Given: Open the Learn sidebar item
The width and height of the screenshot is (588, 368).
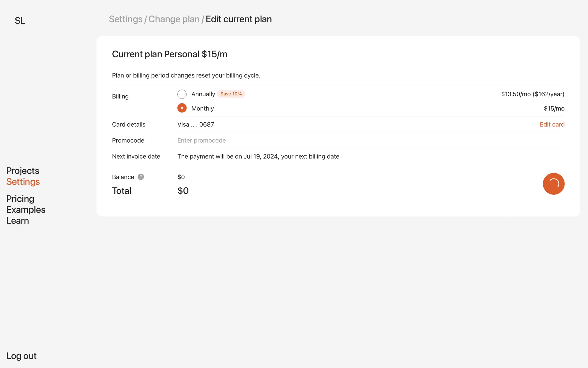Looking at the screenshot, I should tap(17, 221).
